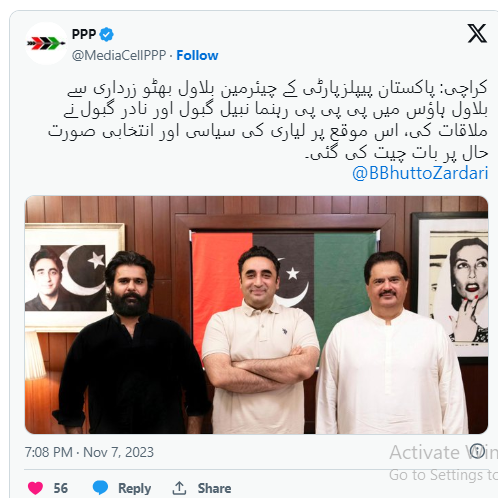This screenshot has width=498, height=498.
Task: Click the blue reply bubble icon
Action: pos(100,488)
